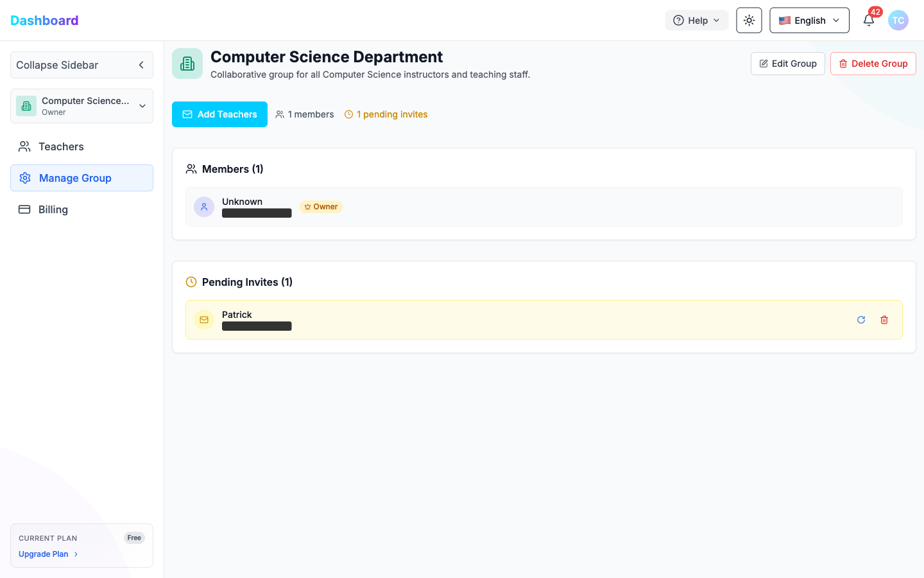Toggle the sidebar with Collapse Sidebar
924x578 pixels.
81,65
